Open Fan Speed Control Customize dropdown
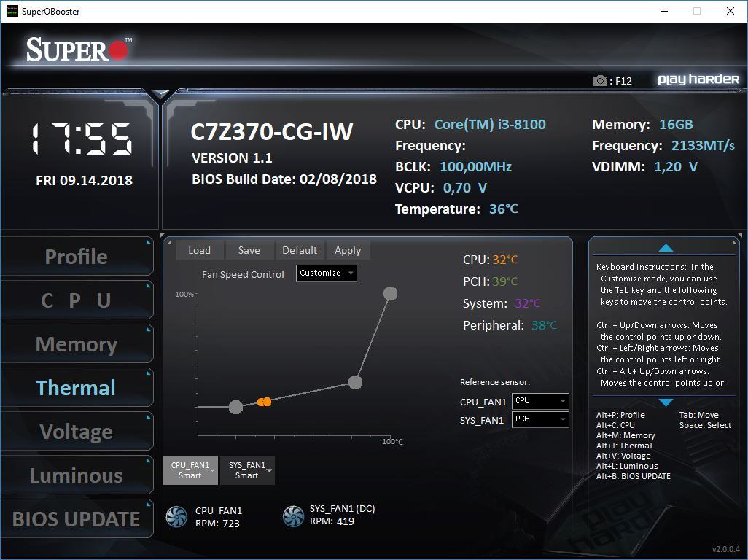The image size is (748, 560). click(327, 273)
